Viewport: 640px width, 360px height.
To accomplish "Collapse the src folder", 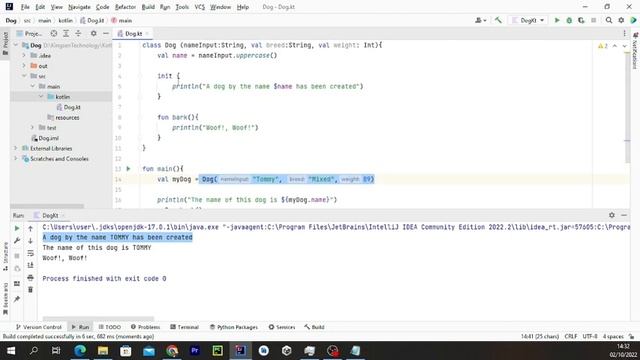I will [24, 76].
